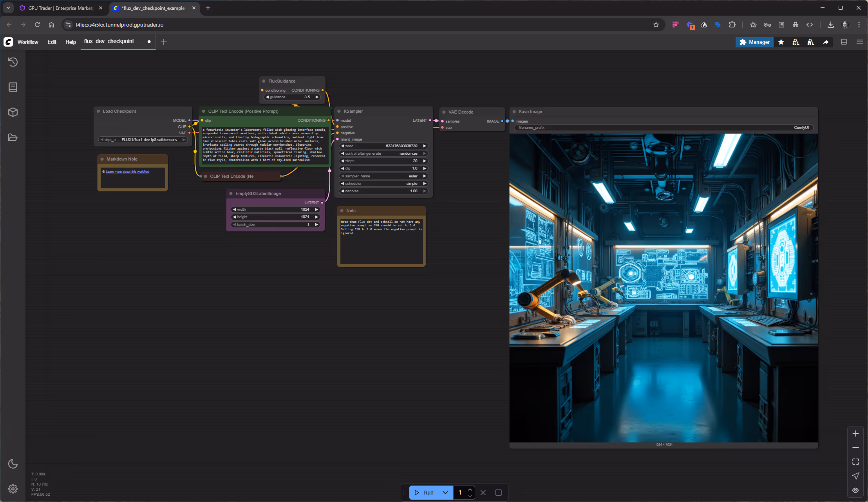Open the node library sidebar panel
The height and width of the screenshot is (502, 868).
click(13, 87)
